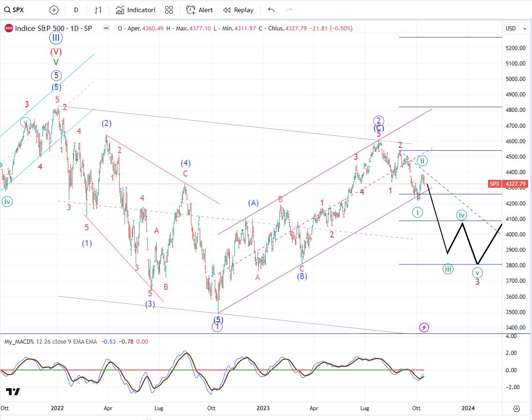Click the SPX price label 4327.79

click(508, 184)
